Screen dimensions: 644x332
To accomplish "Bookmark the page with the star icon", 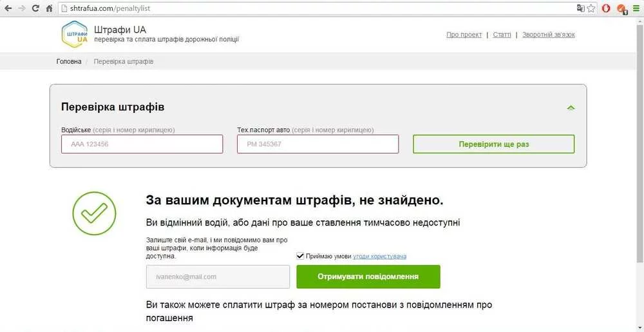I will (591, 8).
